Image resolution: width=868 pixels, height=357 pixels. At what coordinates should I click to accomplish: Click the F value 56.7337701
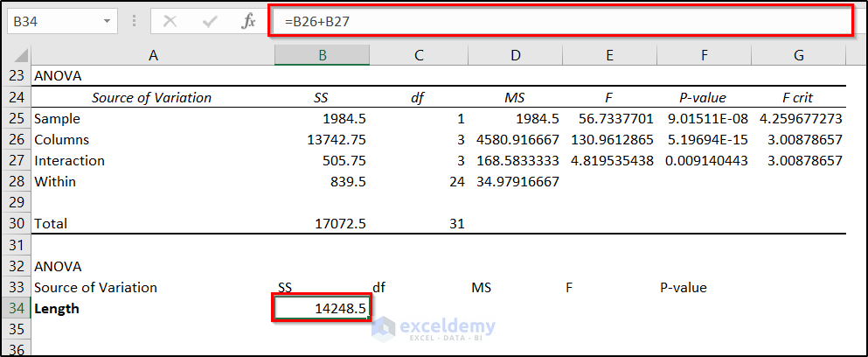pos(616,119)
